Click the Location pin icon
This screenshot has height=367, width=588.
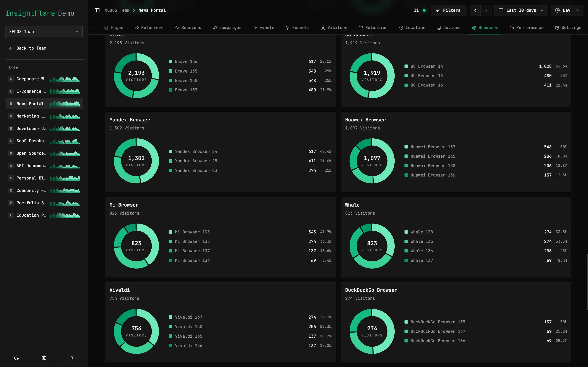point(401,28)
